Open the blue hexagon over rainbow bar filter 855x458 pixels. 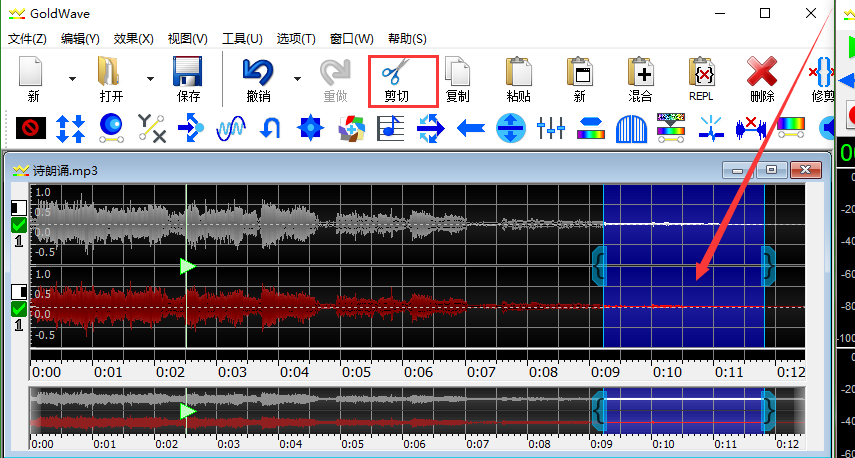click(591, 128)
